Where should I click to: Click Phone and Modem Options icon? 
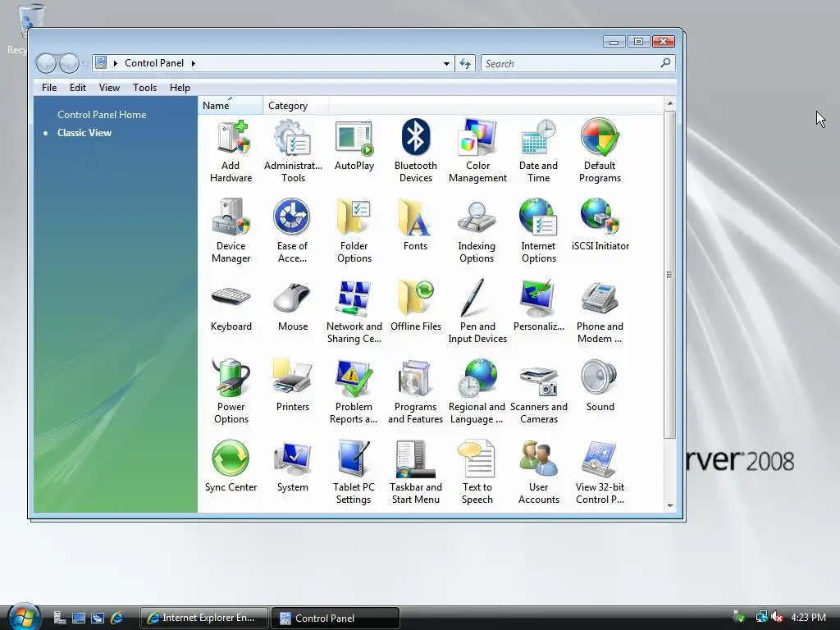(x=600, y=311)
